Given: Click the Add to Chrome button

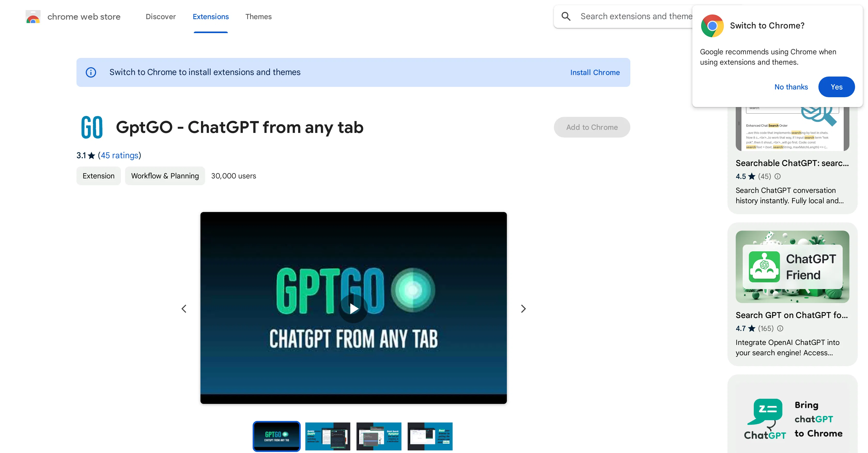Looking at the screenshot, I should pyautogui.click(x=592, y=127).
